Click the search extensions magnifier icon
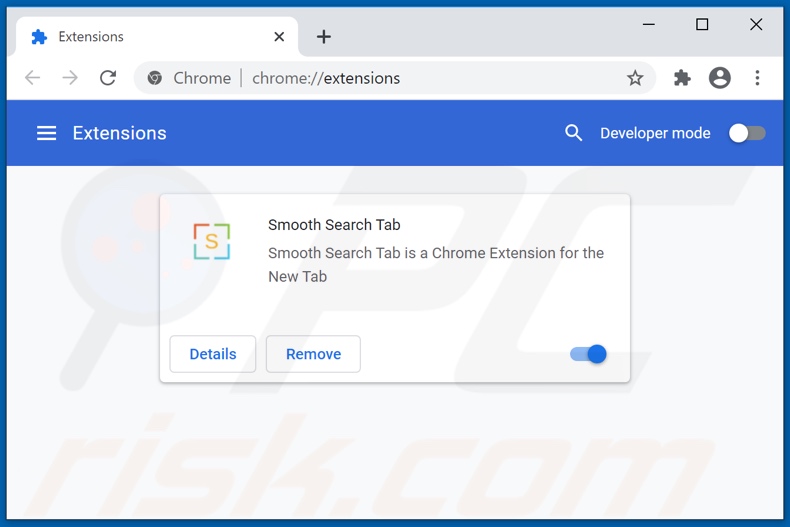 [573, 133]
